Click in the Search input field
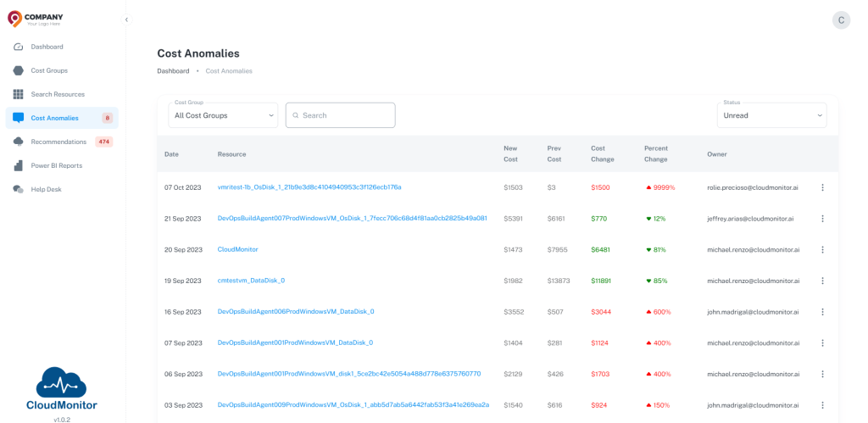This screenshot has width=868, height=423. pyautogui.click(x=341, y=115)
